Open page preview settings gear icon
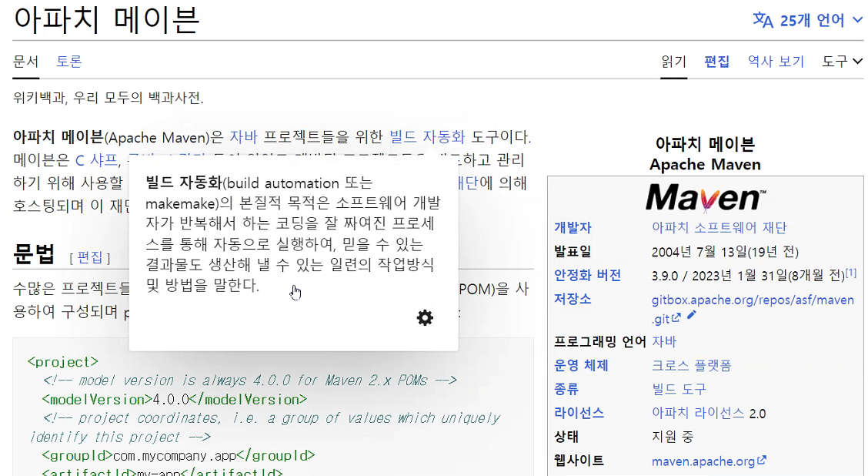 pyautogui.click(x=425, y=317)
